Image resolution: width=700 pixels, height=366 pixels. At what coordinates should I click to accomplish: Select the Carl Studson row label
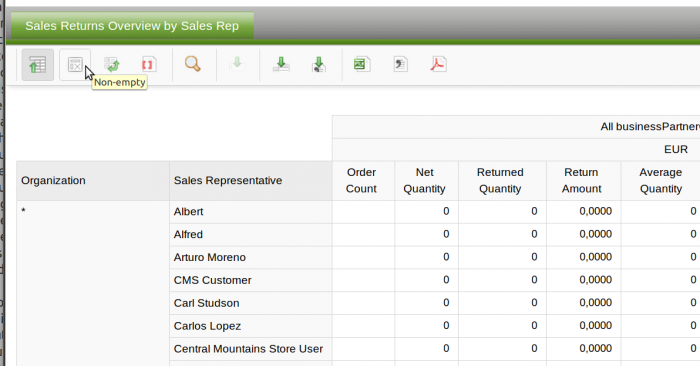pyautogui.click(x=206, y=303)
